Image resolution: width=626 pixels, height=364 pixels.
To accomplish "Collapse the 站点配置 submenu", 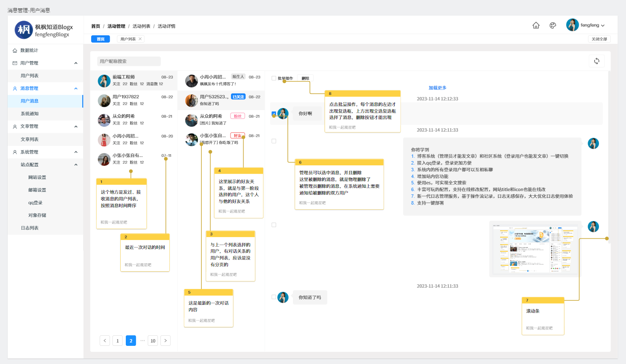I will click(x=76, y=165).
